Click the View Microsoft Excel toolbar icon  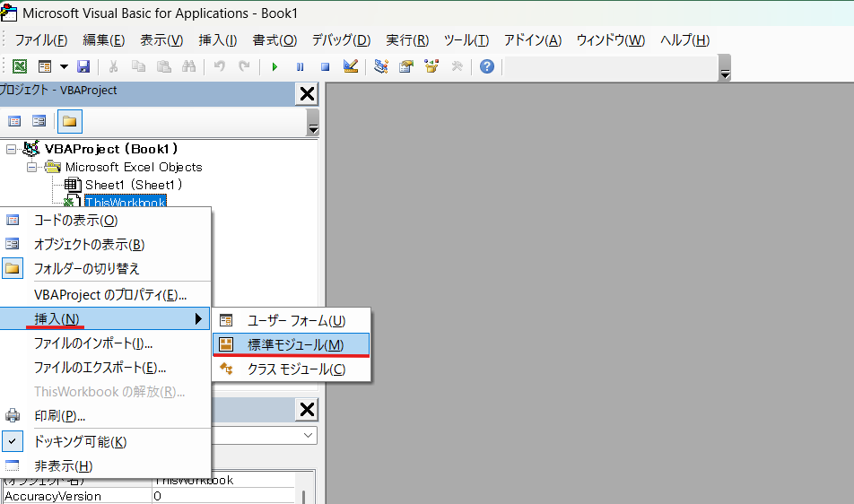tap(20, 66)
